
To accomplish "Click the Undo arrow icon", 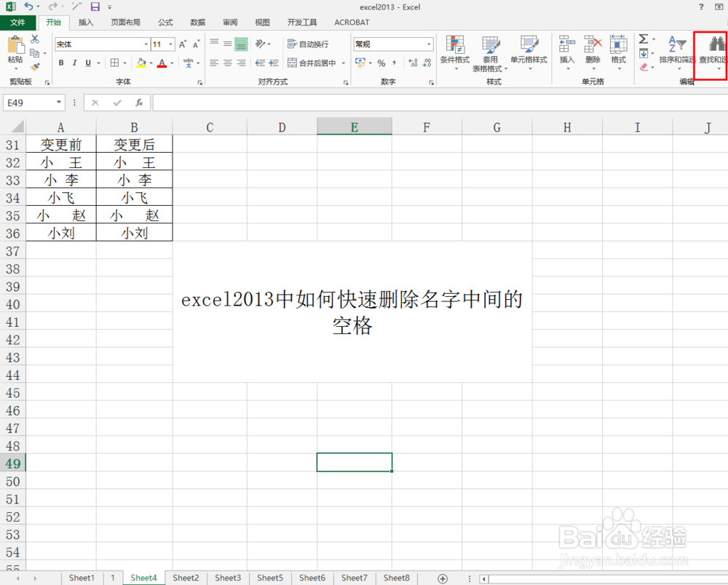I will pyautogui.click(x=29, y=7).
